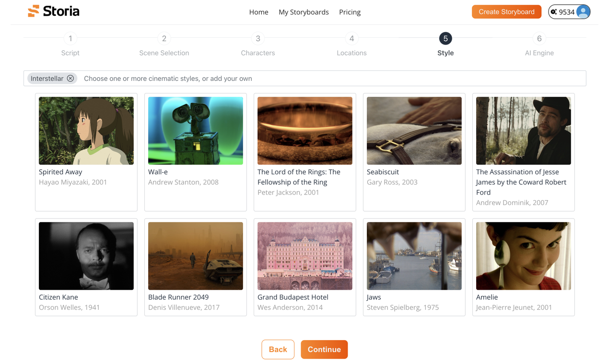
Task: Choose the Citizen Kane thumbnail
Action: point(86,256)
